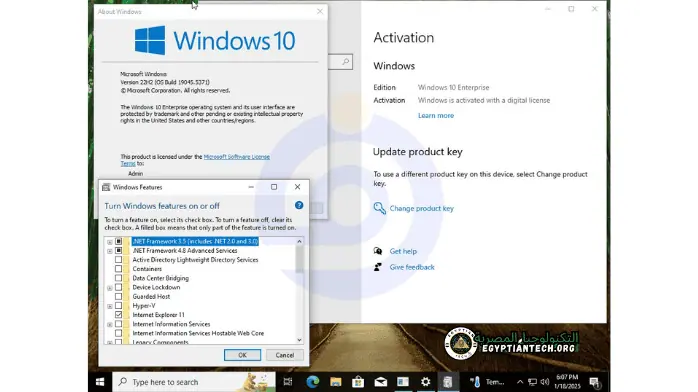Select the Containers feature label
Image resolution: width=698 pixels, height=392 pixels.
147,269
